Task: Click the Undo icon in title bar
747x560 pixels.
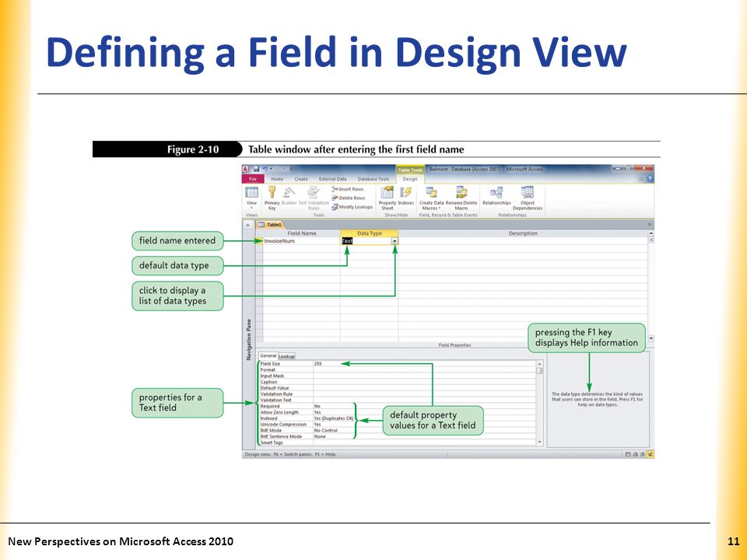Action: tap(265, 169)
